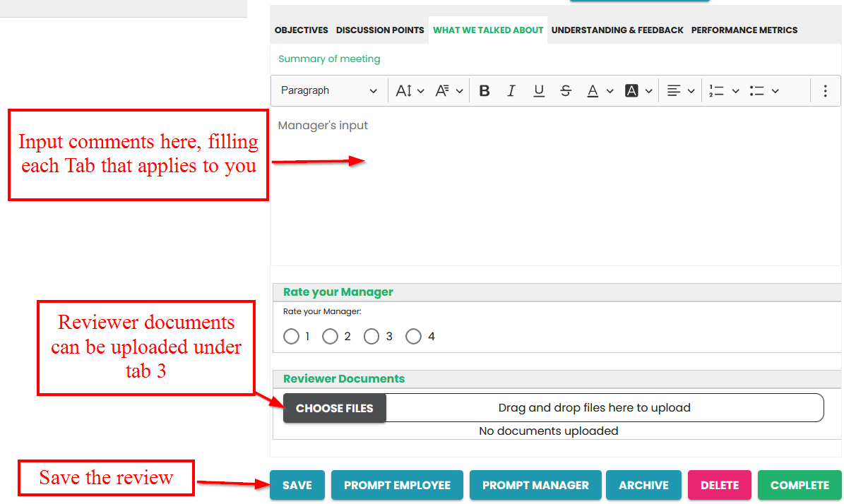Click Choose Files to upload documents
Viewport: 844px width, 504px height.
[x=334, y=408]
